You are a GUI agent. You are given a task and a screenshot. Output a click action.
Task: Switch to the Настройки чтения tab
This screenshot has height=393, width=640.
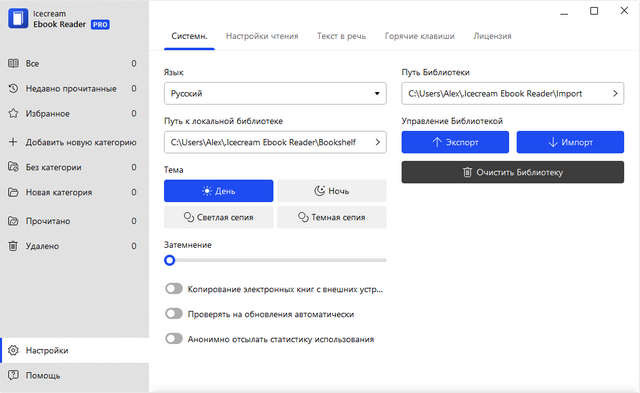tap(262, 36)
